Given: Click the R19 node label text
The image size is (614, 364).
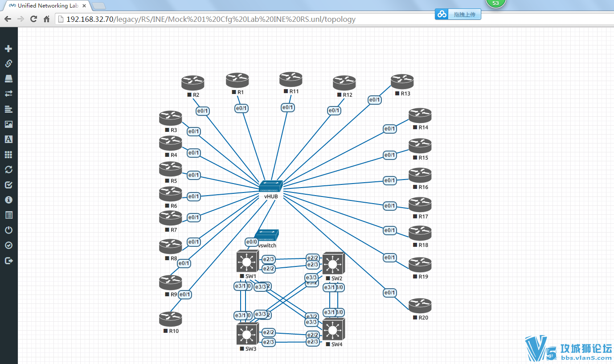Looking at the screenshot, I should (x=423, y=277).
